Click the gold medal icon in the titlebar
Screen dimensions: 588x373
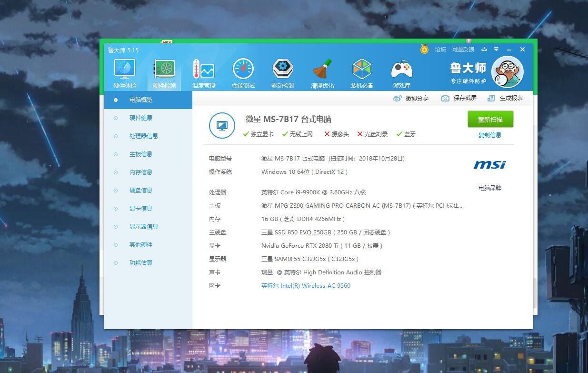[x=424, y=49]
